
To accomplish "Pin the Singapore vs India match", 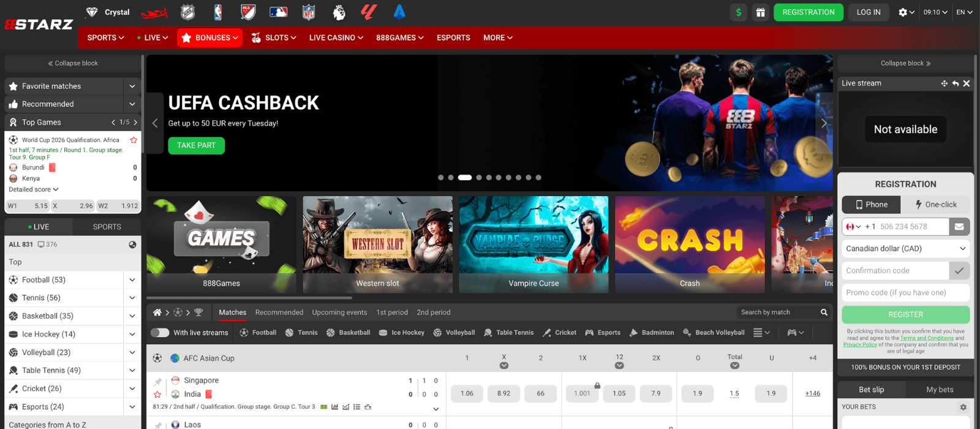I will coord(157,381).
